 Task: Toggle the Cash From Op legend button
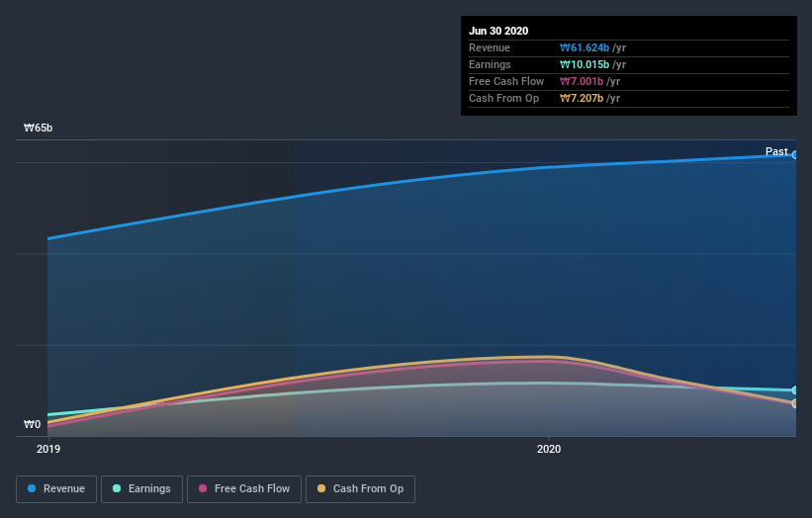[360, 489]
